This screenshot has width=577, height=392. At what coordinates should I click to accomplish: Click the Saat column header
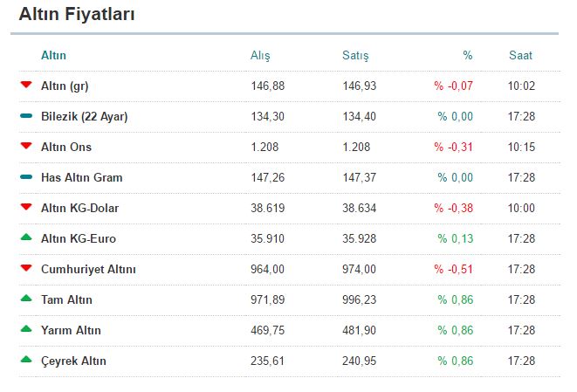[x=520, y=56]
